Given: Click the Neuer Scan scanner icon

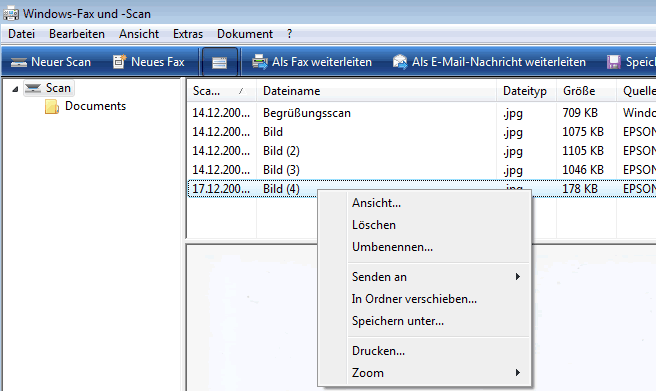Looking at the screenshot, I should (x=19, y=62).
